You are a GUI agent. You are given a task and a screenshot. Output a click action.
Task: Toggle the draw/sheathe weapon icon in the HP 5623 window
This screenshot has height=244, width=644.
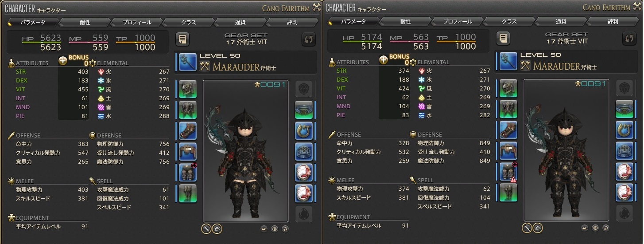[206, 228]
